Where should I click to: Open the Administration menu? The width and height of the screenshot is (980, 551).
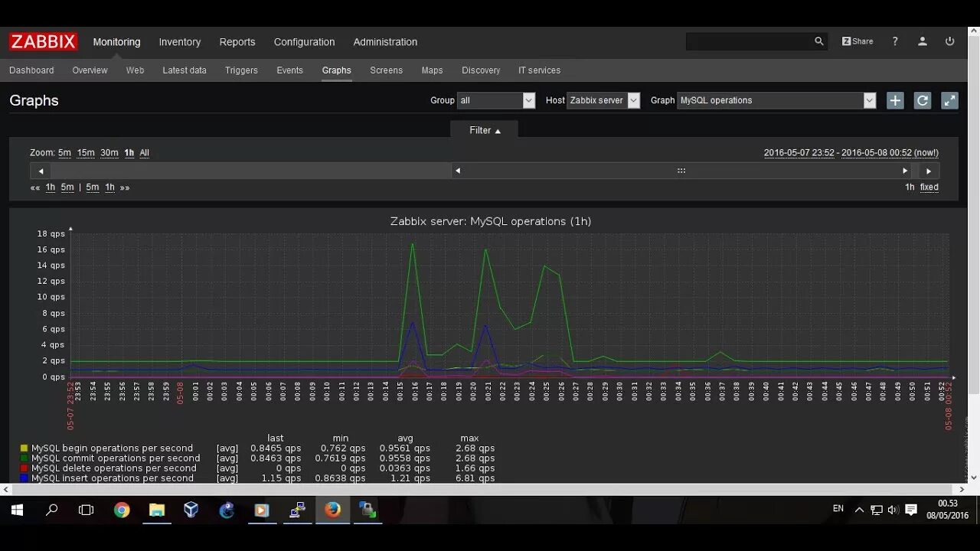tap(385, 42)
